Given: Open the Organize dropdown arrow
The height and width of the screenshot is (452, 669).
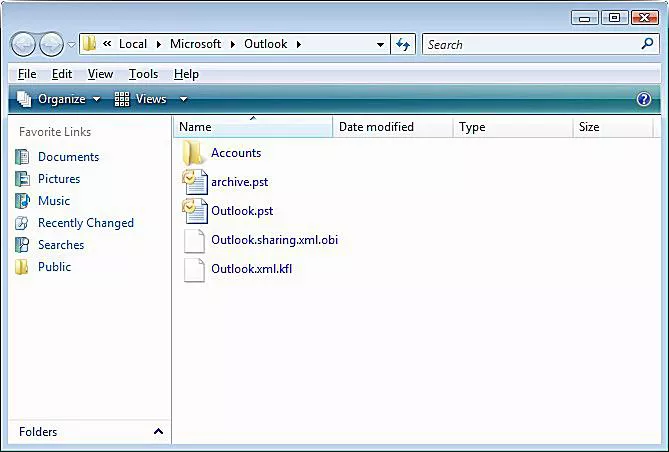Looking at the screenshot, I should point(97,99).
